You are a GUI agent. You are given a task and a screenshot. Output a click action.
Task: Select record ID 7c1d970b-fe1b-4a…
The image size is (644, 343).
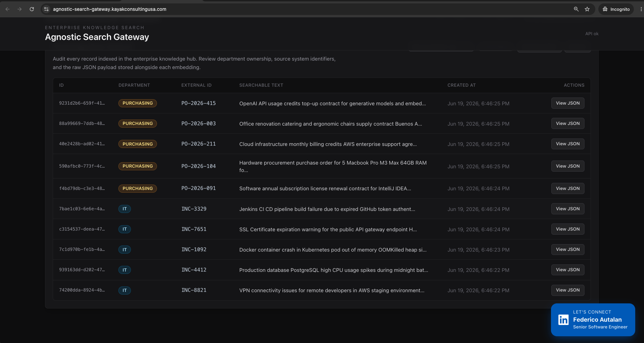pos(82,250)
